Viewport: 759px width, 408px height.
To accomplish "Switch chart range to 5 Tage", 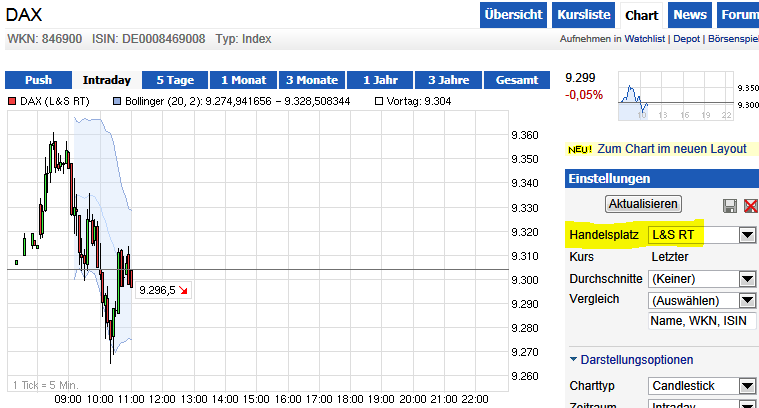I will pyautogui.click(x=175, y=80).
